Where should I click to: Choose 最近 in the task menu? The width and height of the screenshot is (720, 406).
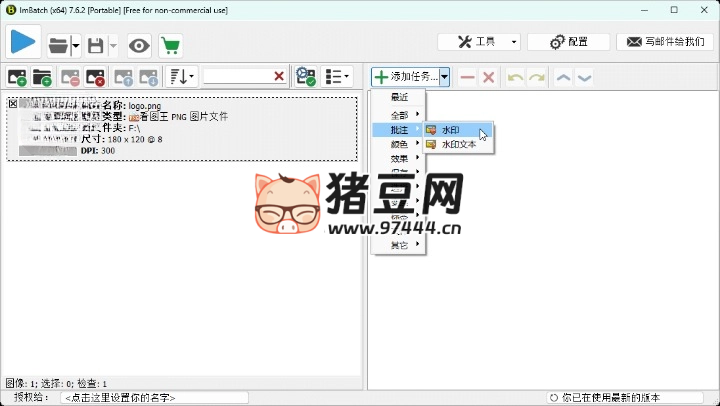click(399, 97)
